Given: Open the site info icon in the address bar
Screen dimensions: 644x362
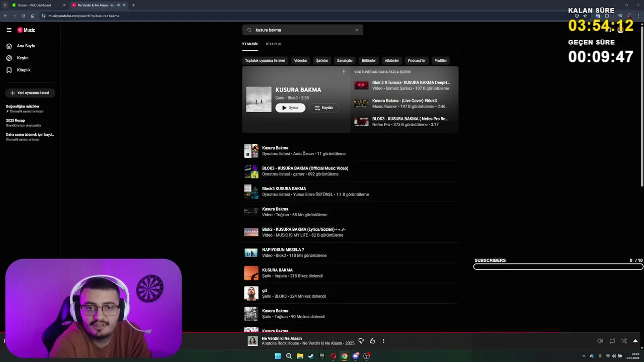Looking at the screenshot, I should pos(43,16).
